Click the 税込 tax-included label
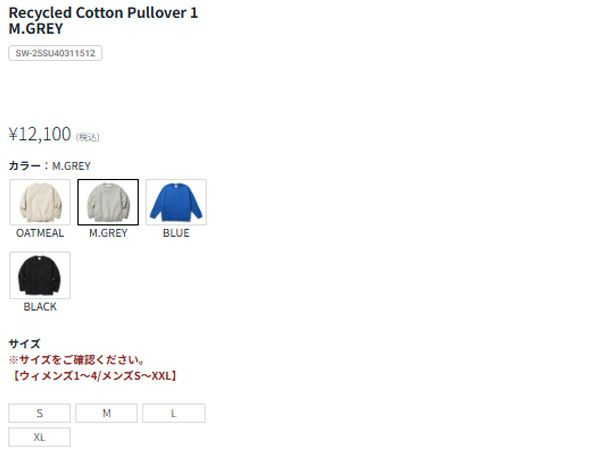 [88, 137]
